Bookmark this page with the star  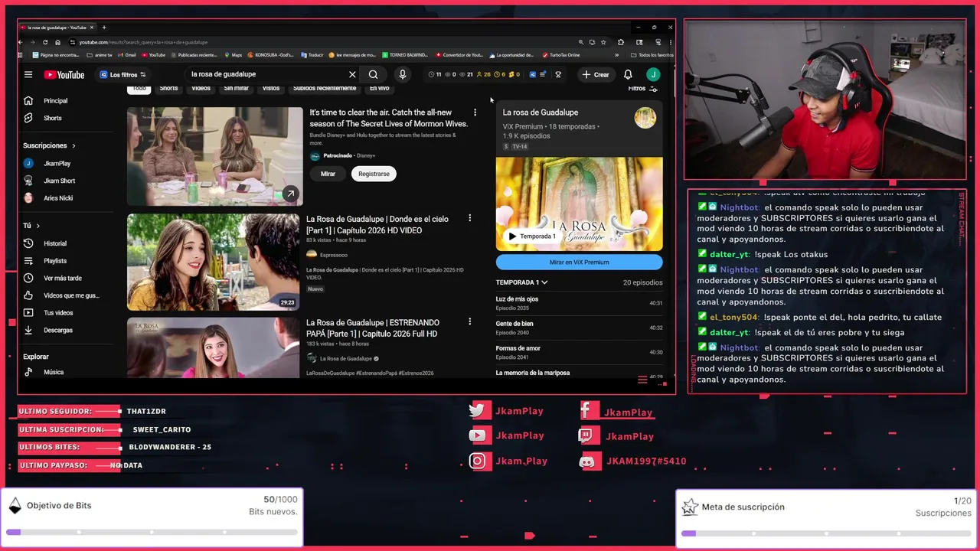603,42
